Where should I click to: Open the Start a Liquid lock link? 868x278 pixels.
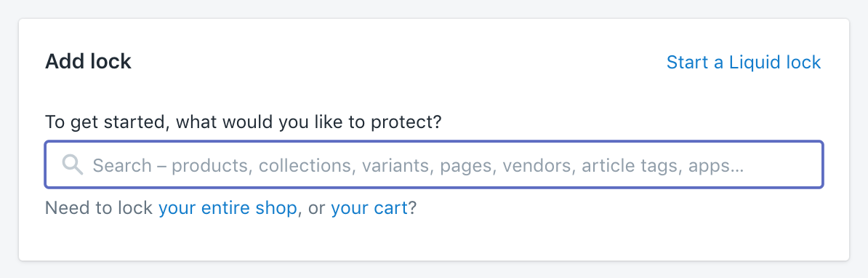744,62
